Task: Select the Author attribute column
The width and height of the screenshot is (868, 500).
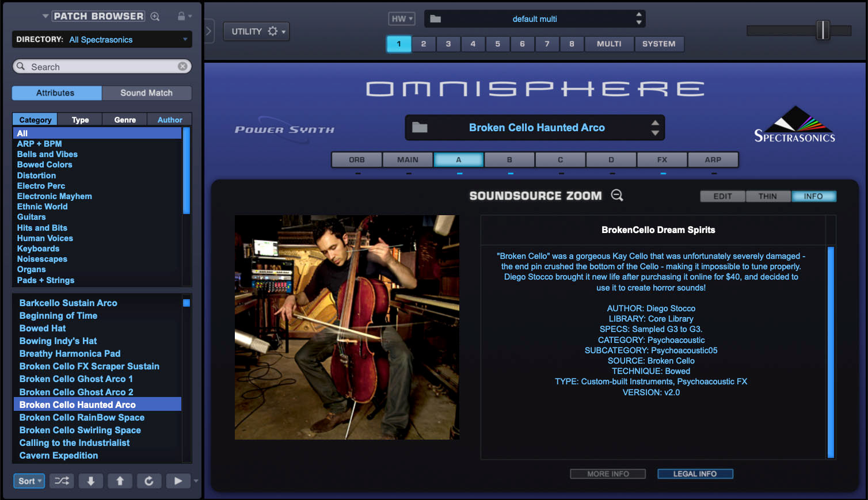Action: (x=170, y=120)
